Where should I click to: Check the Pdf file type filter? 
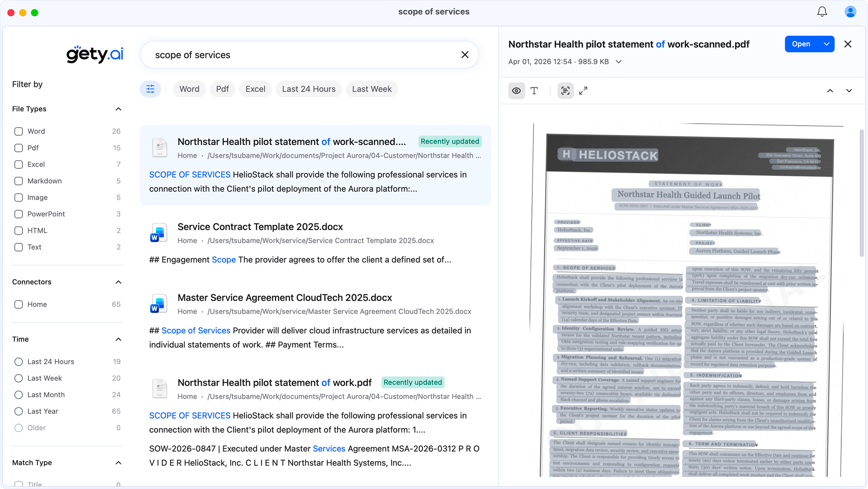point(19,148)
